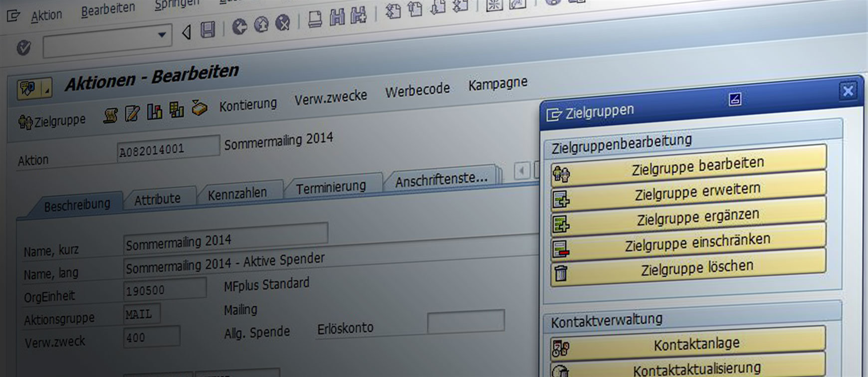Switch to the Attribute tab
Screen dimensions: 868x377
tap(157, 199)
